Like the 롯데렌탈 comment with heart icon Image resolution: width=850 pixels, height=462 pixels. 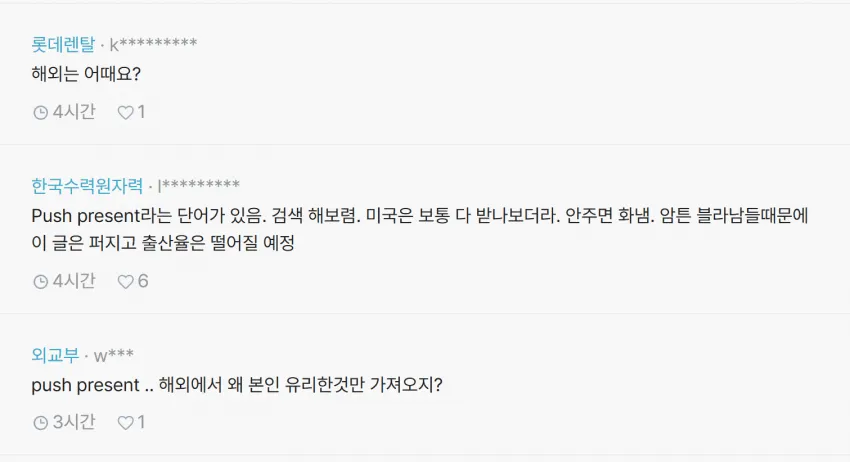pos(126,112)
